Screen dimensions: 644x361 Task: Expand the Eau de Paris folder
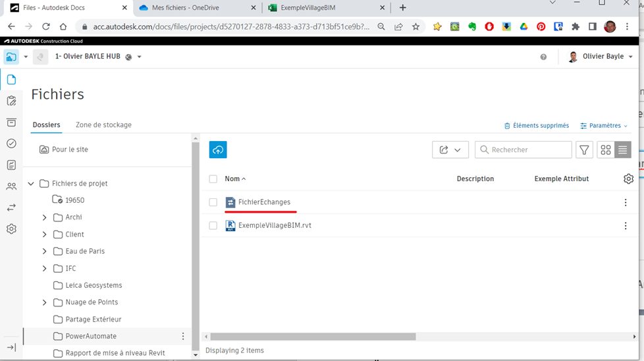pyautogui.click(x=44, y=251)
